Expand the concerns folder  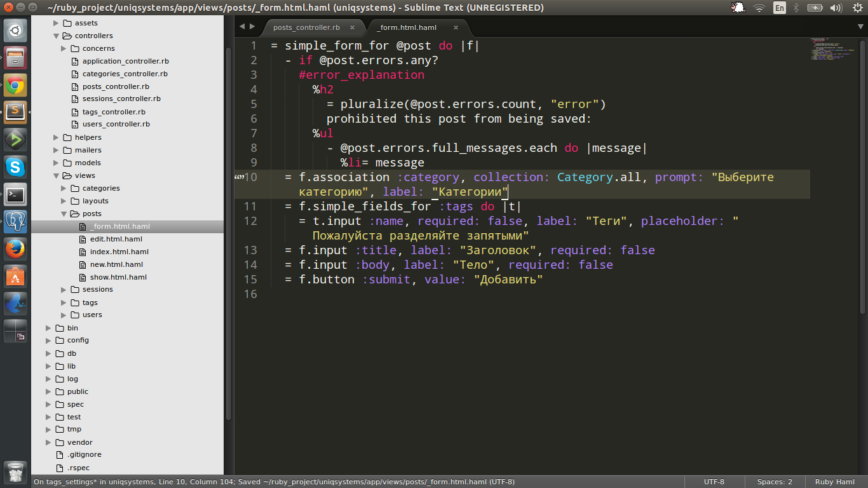(64, 48)
